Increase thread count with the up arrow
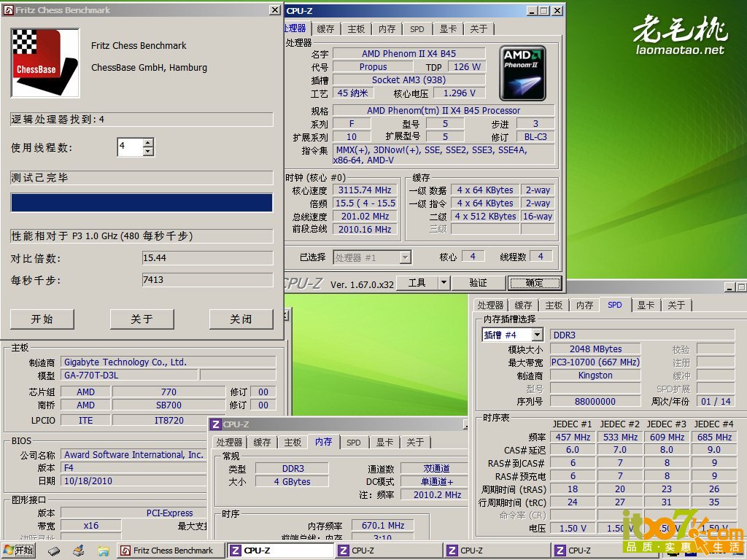747x560 pixels. tap(148, 142)
